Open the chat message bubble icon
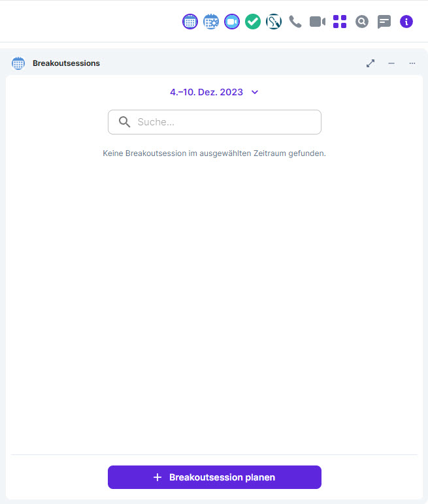The width and height of the screenshot is (428, 504). pyautogui.click(x=384, y=22)
